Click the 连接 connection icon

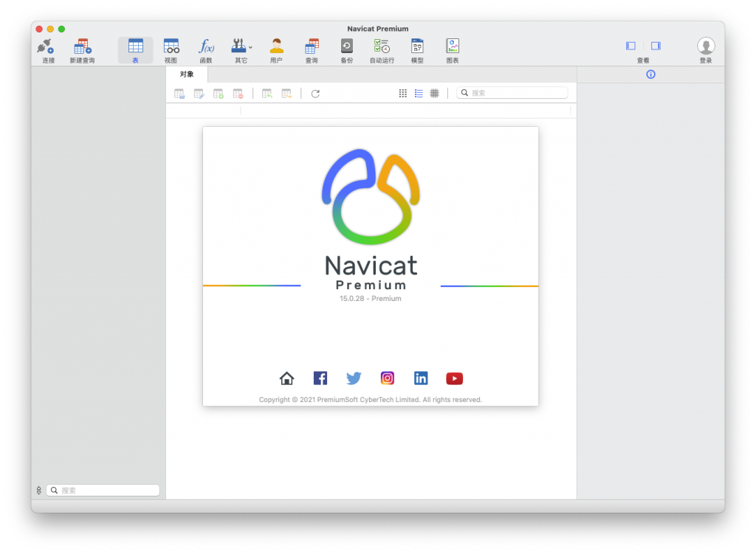[47, 46]
